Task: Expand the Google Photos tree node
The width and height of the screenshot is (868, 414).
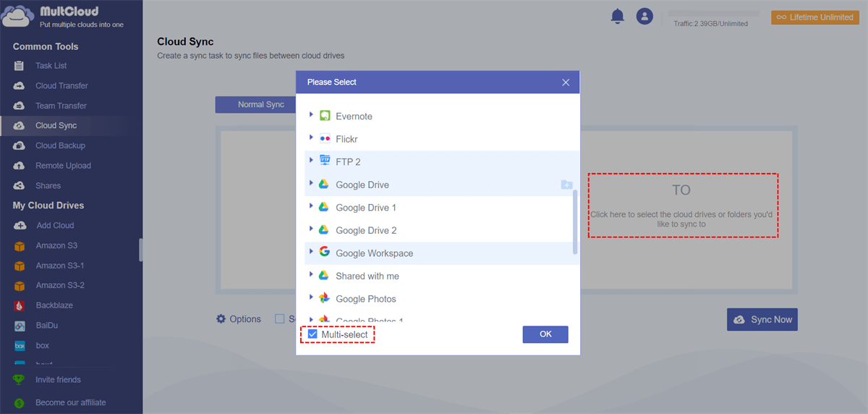Action: [311, 297]
